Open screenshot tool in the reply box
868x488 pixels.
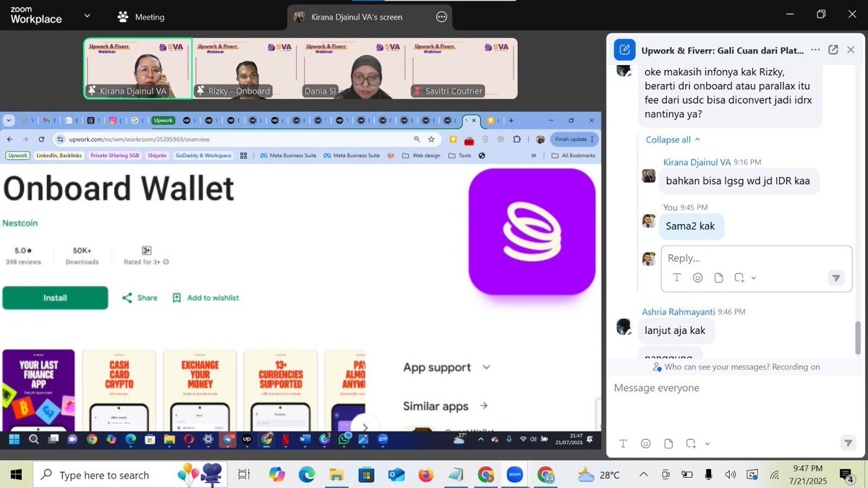click(x=739, y=278)
